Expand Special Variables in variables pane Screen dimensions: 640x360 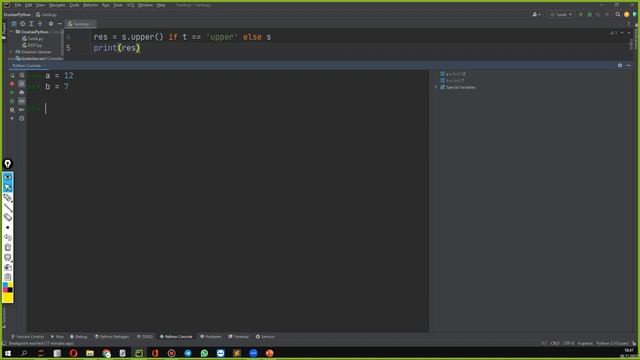point(436,87)
